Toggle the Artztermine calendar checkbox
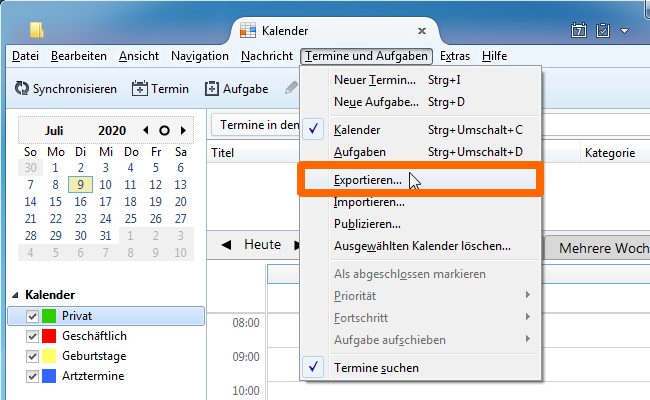 (32, 376)
